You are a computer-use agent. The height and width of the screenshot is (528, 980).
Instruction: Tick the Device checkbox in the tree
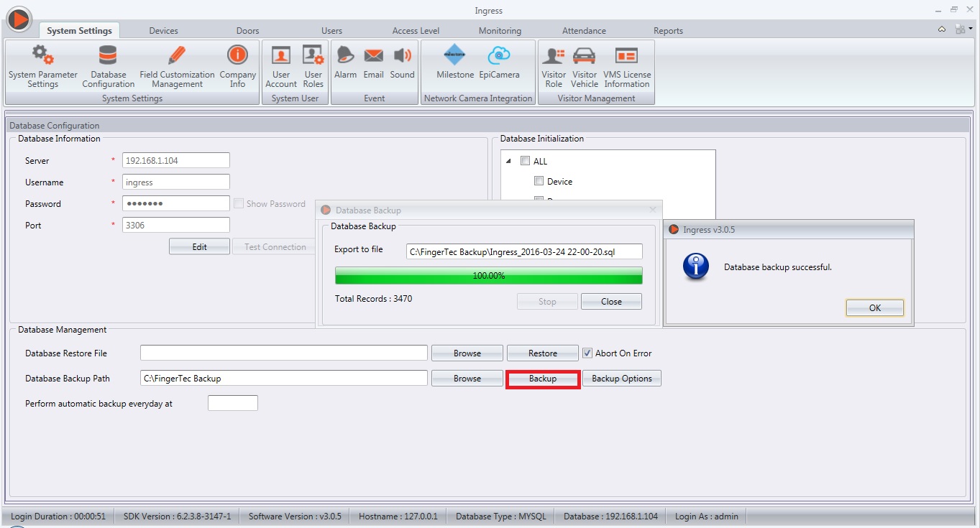(x=539, y=181)
